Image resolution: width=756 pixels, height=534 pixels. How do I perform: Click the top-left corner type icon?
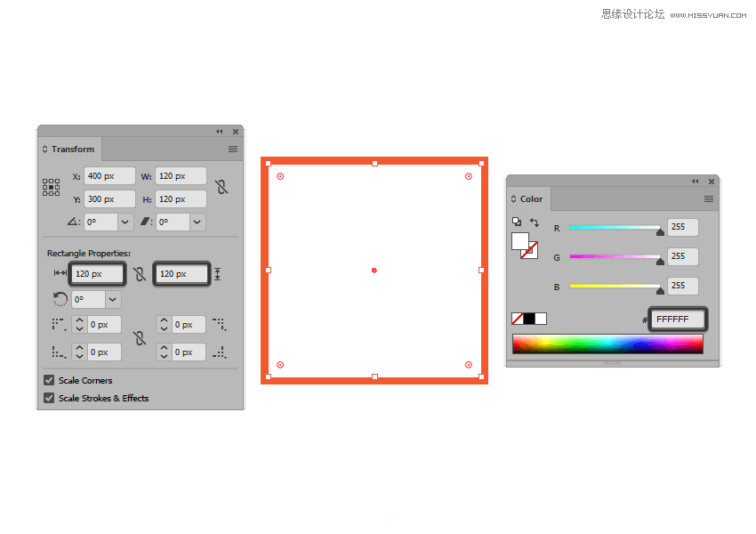[x=59, y=325]
